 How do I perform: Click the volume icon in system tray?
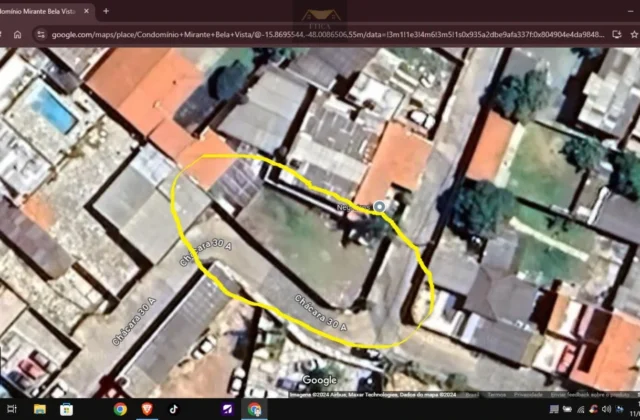(x=607, y=409)
